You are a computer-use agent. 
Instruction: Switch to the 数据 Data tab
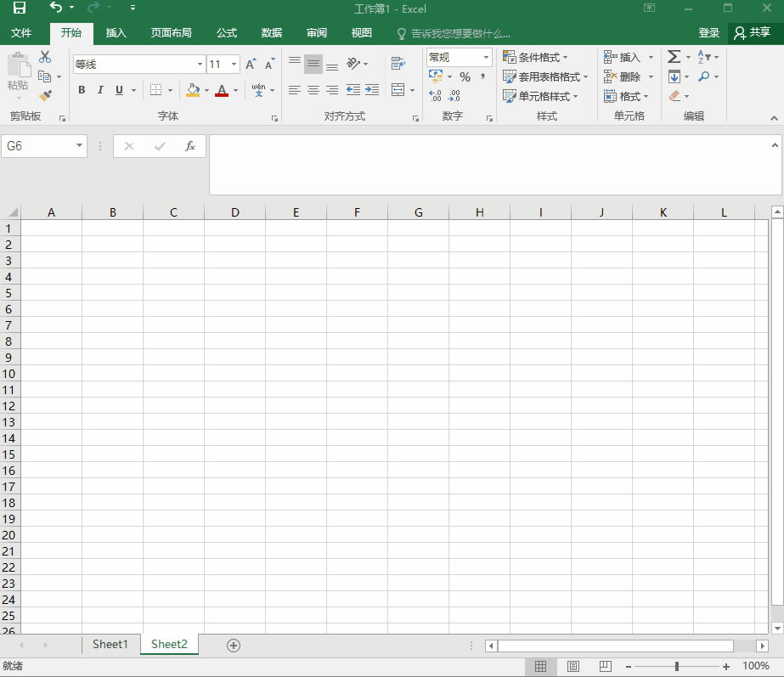[272, 33]
